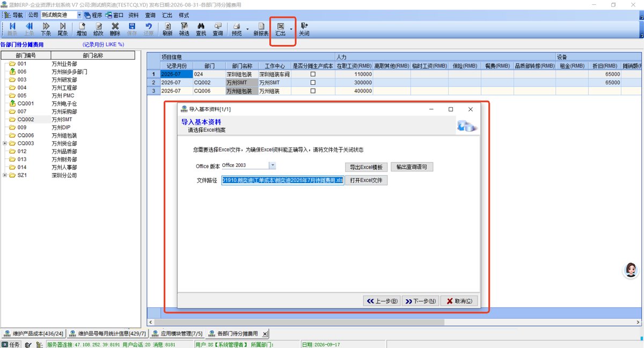Open the 资料 menu
The height and width of the screenshot is (348, 644).
click(134, 15)
